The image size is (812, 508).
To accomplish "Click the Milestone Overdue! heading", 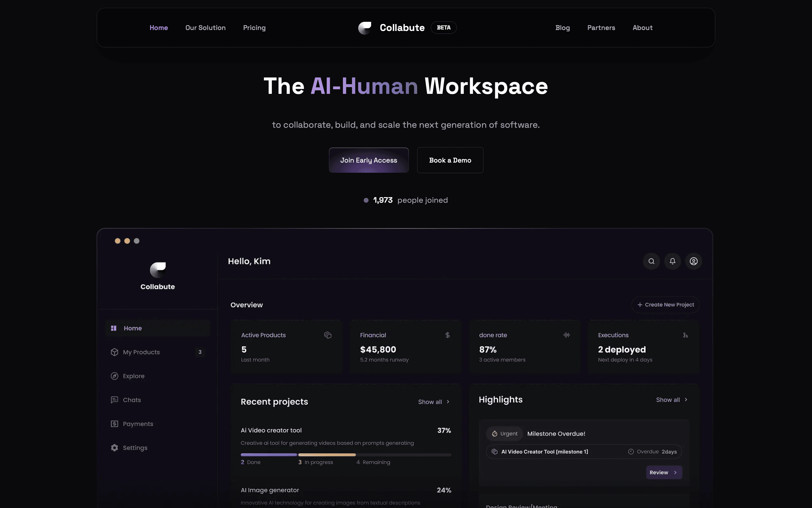I will [x=556, y=434].
